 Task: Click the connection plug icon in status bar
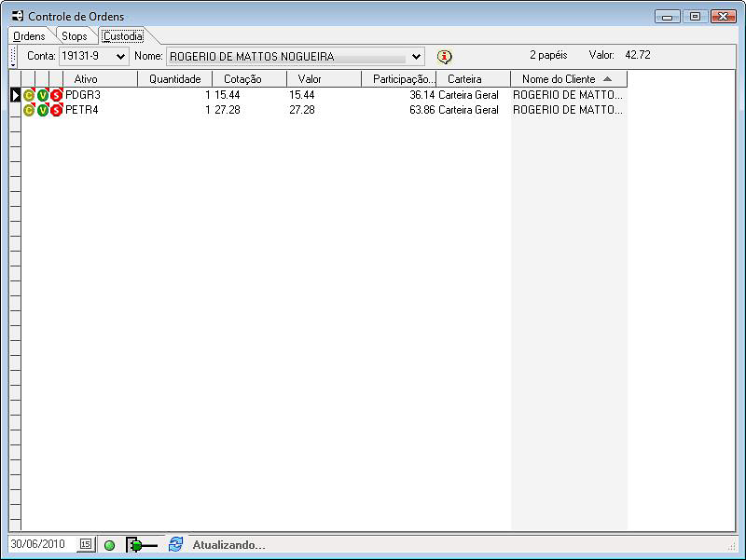[142, 544]
